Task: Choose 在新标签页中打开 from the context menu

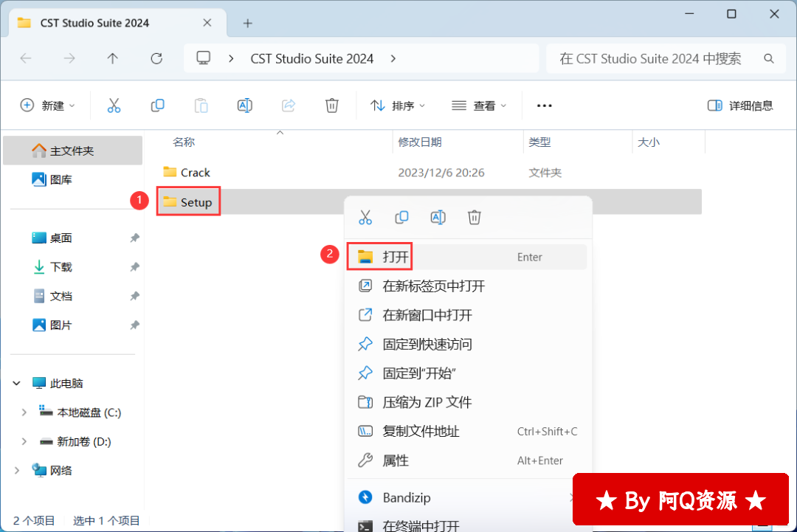Action: coord(466,286)
